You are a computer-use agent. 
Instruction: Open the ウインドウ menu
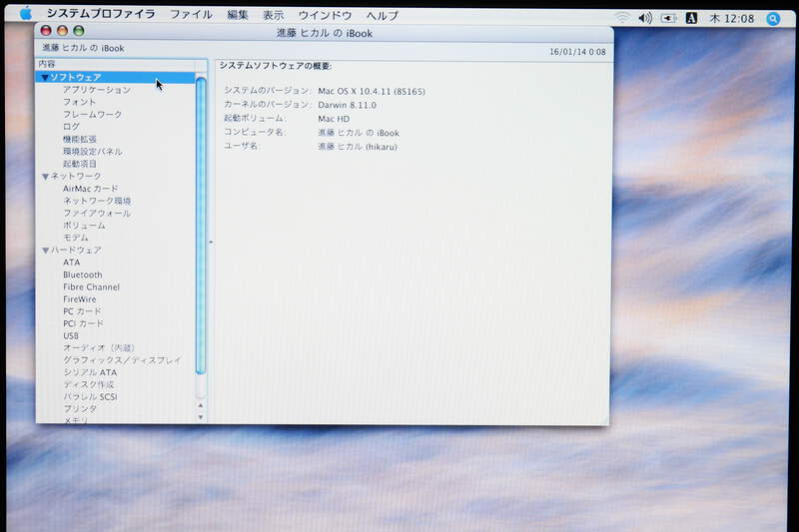click(x=325, y=15)
